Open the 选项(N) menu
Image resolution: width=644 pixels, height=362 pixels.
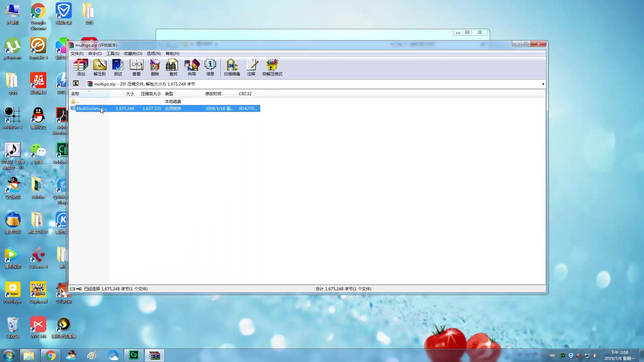click(154, 54)
